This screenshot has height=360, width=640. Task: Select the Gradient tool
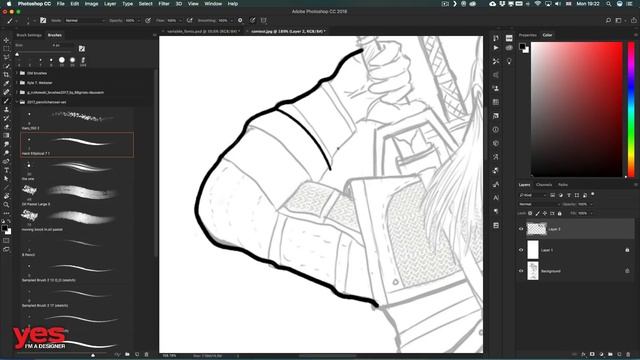click(x=6, y=136)
